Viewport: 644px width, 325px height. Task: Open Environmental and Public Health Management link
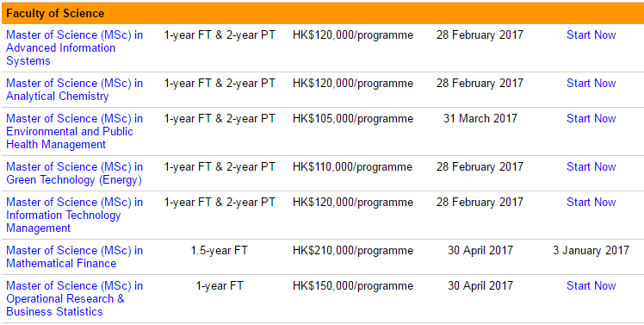point(74,132)
